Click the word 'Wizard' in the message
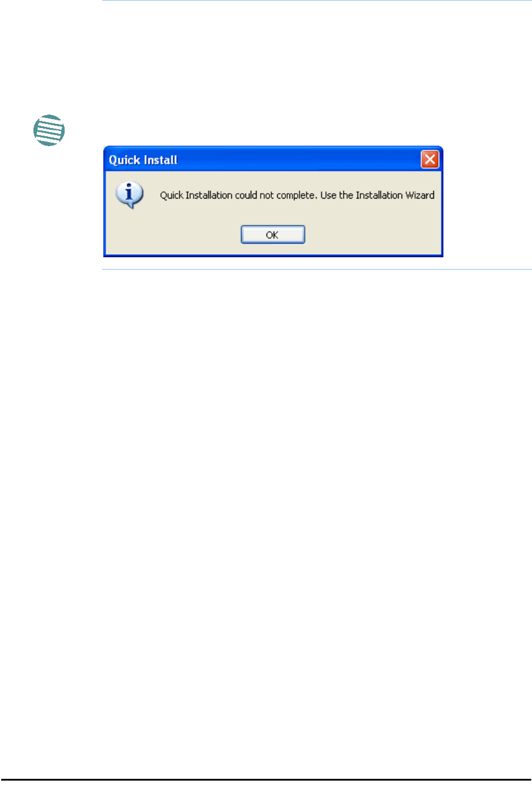Screen dimensions: 532x790 pos(420,195)
